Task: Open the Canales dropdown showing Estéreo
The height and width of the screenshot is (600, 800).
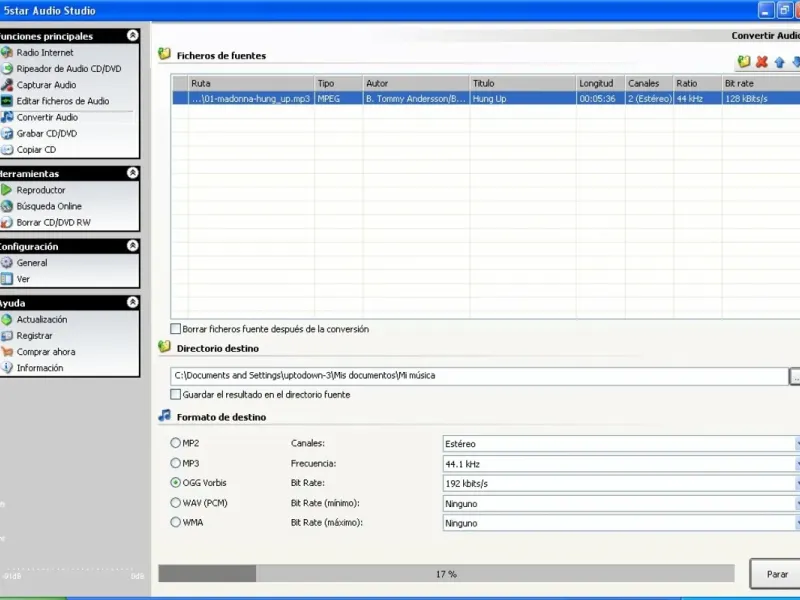Action: [620, 444]
